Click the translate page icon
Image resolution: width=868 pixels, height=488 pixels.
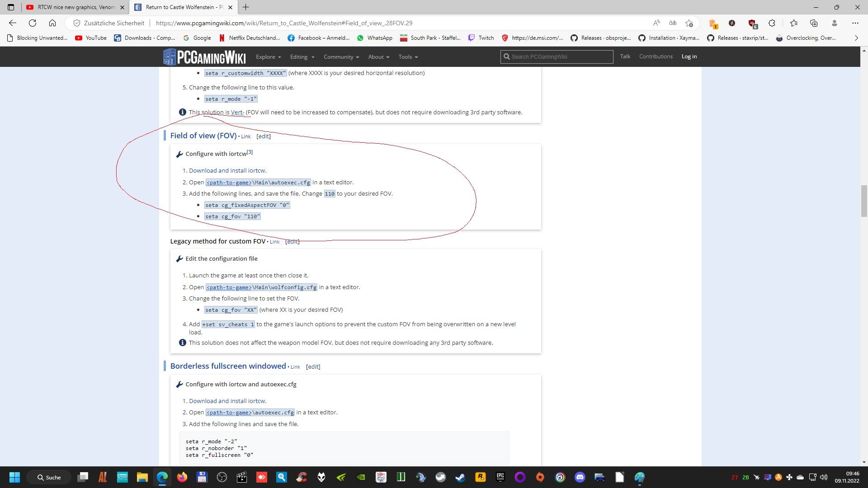673,23
